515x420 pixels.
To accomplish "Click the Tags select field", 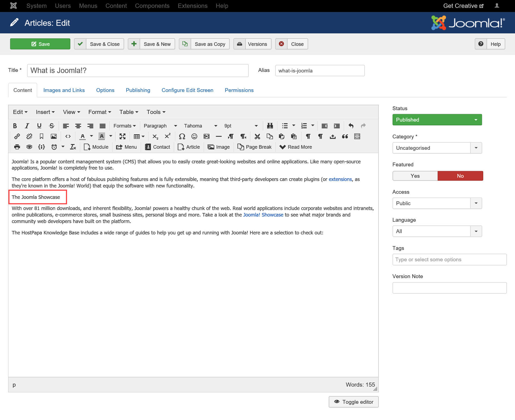I will click(449, 259).
